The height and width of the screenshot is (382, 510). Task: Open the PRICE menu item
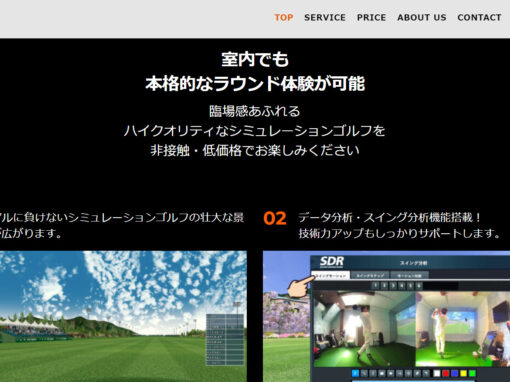[x=371, y=18]
